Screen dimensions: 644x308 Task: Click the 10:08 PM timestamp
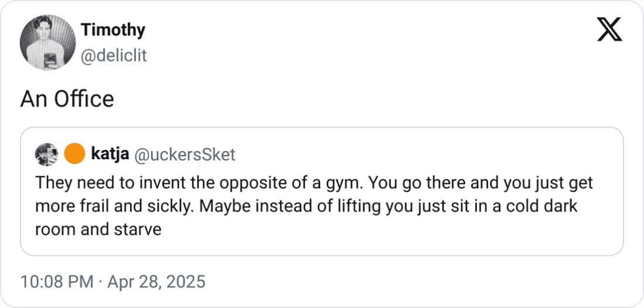click(x=56, y=282)
